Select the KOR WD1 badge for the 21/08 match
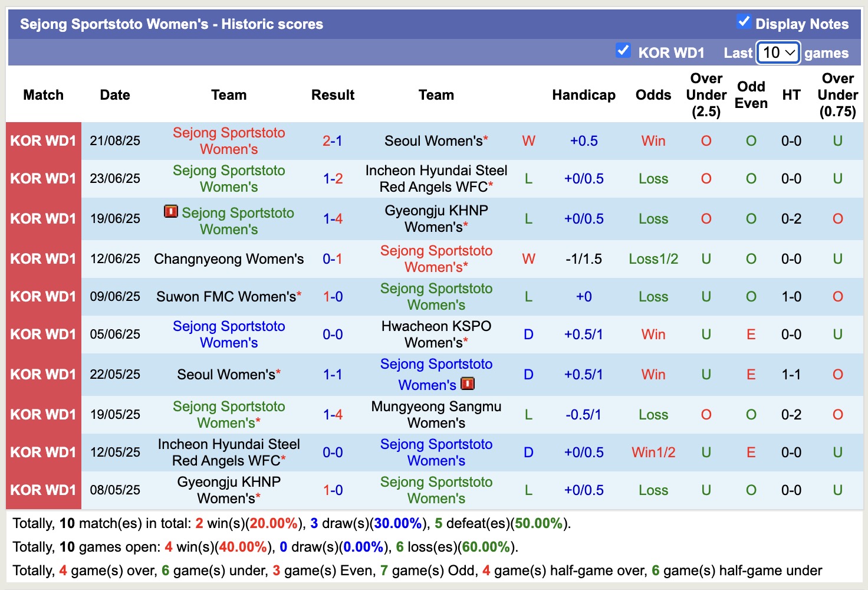 (43, 140)
